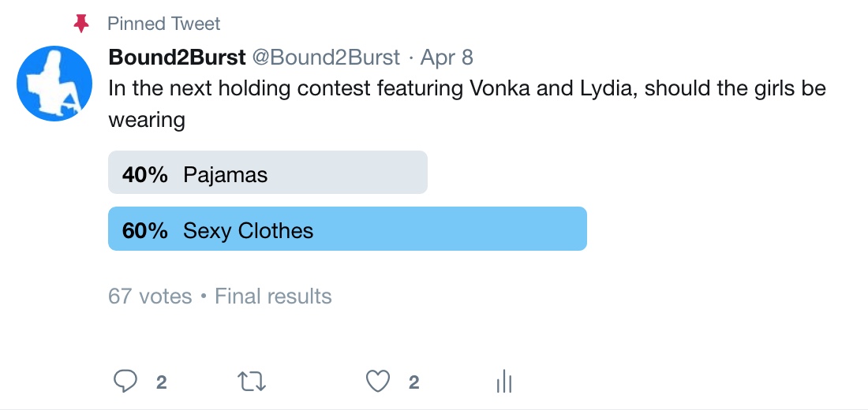Reply to the tweet via speech bubble
The height and width of the screenshot is (410, 868).
126,382
